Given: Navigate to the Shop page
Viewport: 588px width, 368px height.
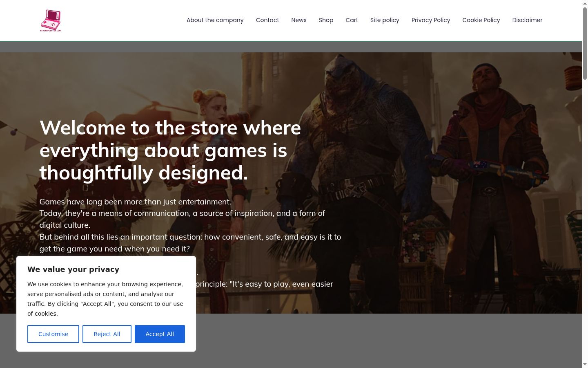Looking at the screenshot, I should coord(326,20).
